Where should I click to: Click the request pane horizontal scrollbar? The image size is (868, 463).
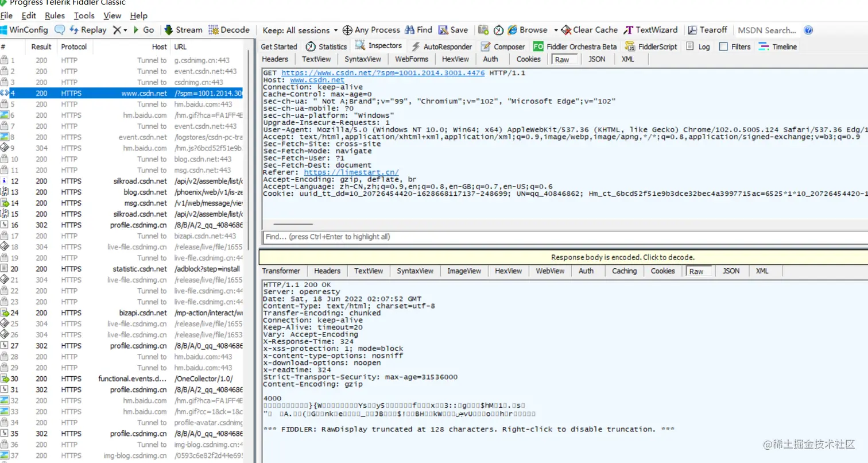[293, 224]
